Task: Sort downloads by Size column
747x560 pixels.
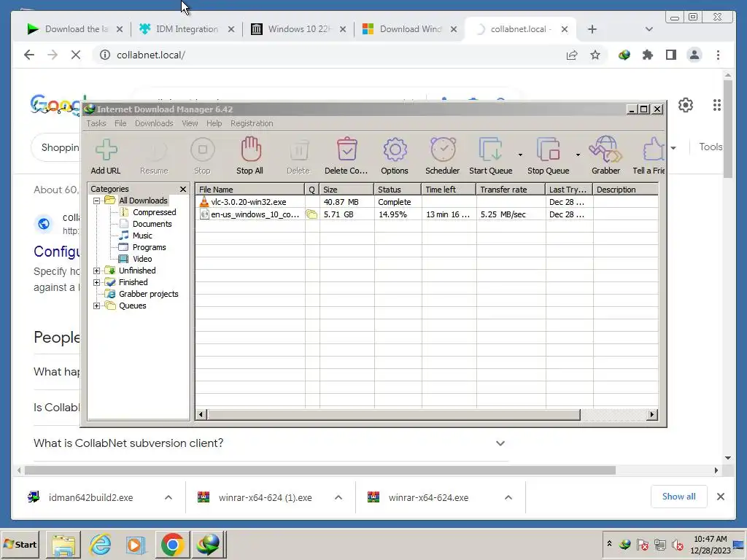Action: 347,190
